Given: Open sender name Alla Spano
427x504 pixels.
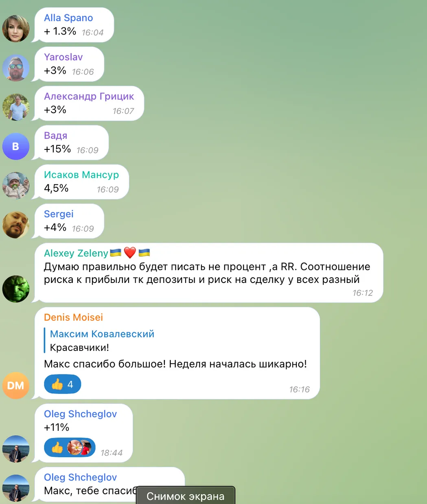Looking at the screenshot, I should 68,18.
